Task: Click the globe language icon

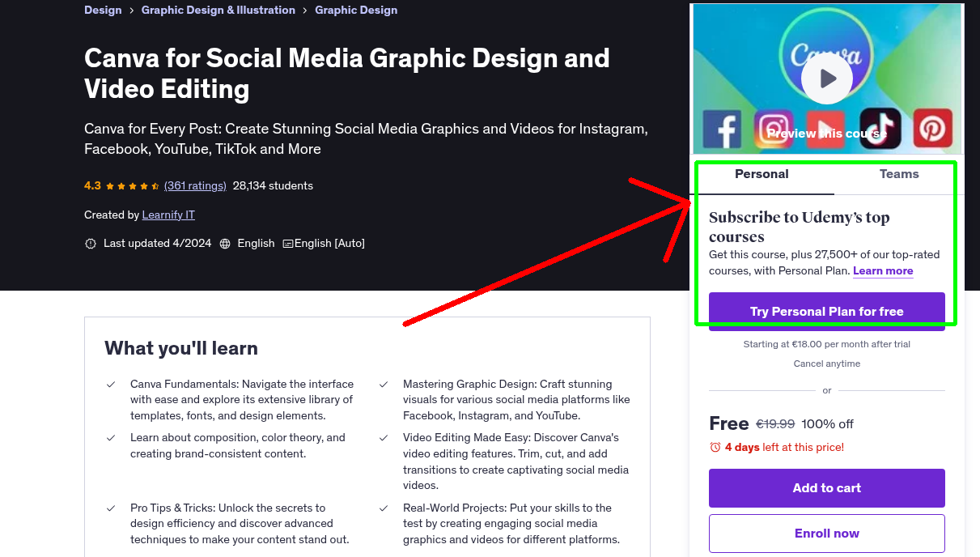Action: point(225,244)
